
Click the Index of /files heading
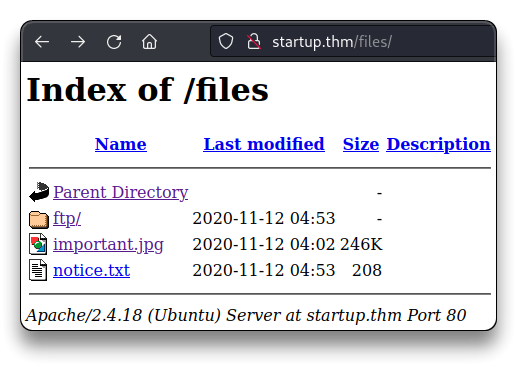pyautogui.click(x=148, y=89)
